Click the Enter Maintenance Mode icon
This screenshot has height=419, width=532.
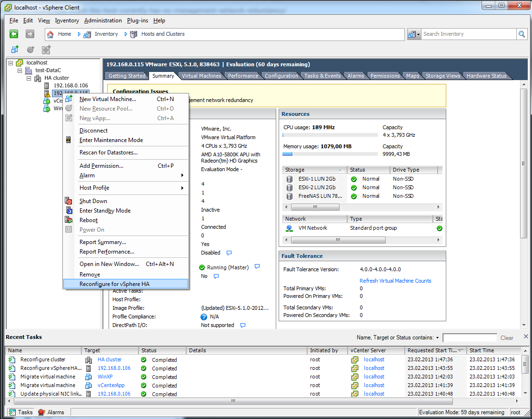(69, 140)
